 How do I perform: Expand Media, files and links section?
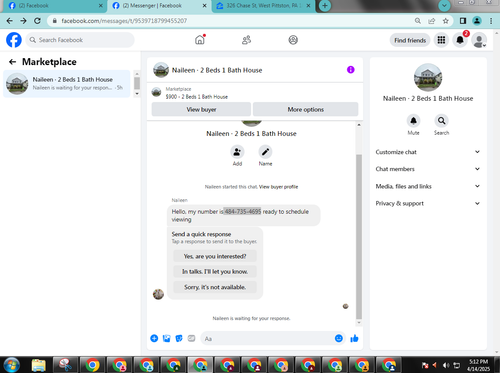(428, 186)
